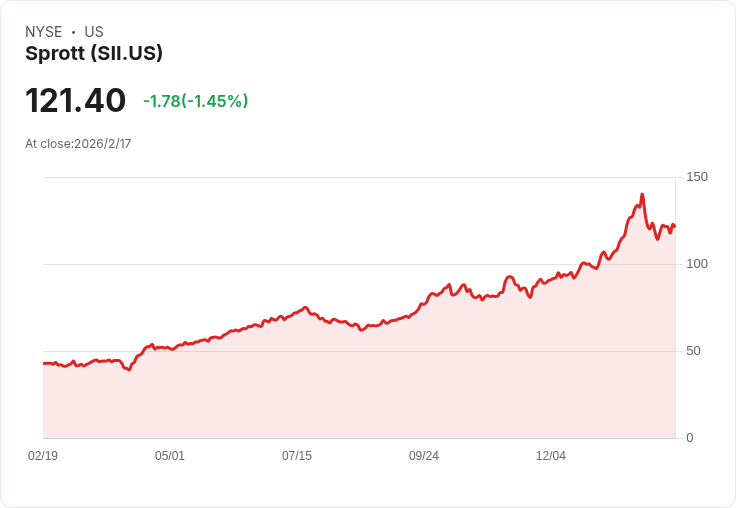
Task: Click the 50 y-axis label
Action: coord(693,351)
